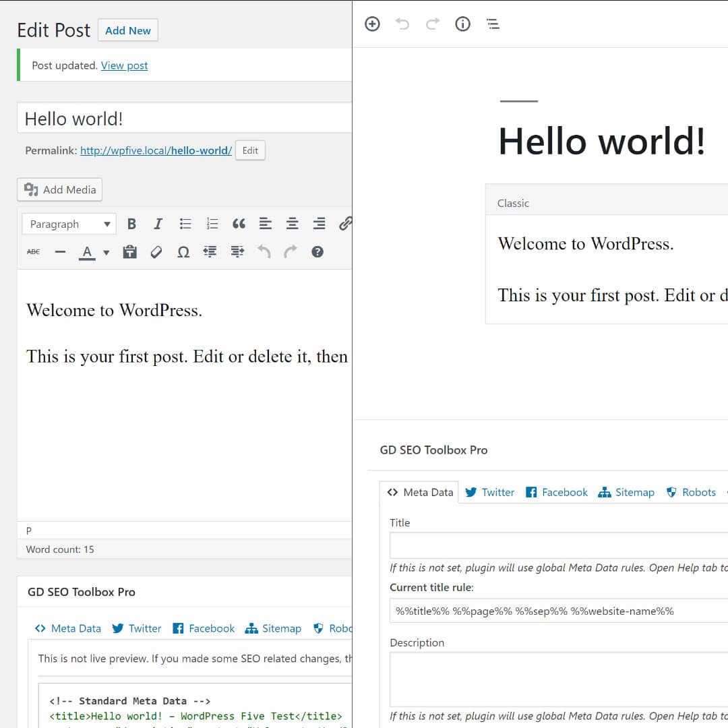This screenshot has width=728, height=728.
Task: Click GD SEO Toolbox Pro heading in left panel
Action: [x=82, y=592]
